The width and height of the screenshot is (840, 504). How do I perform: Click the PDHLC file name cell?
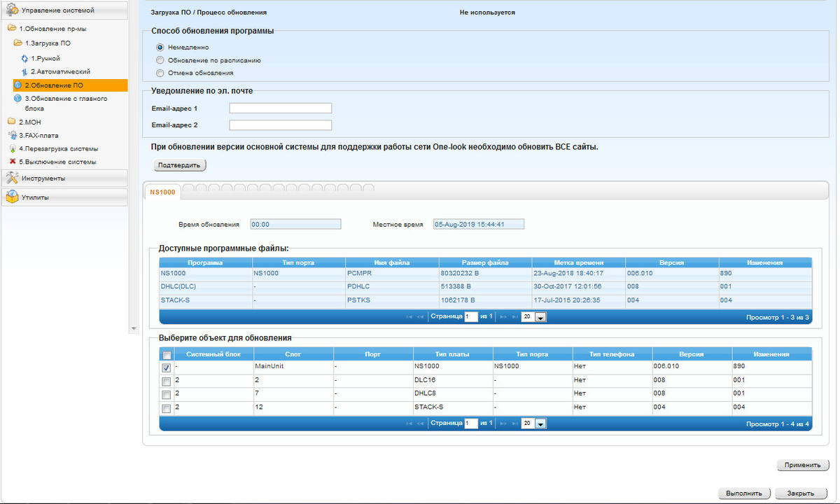[393, 287]
